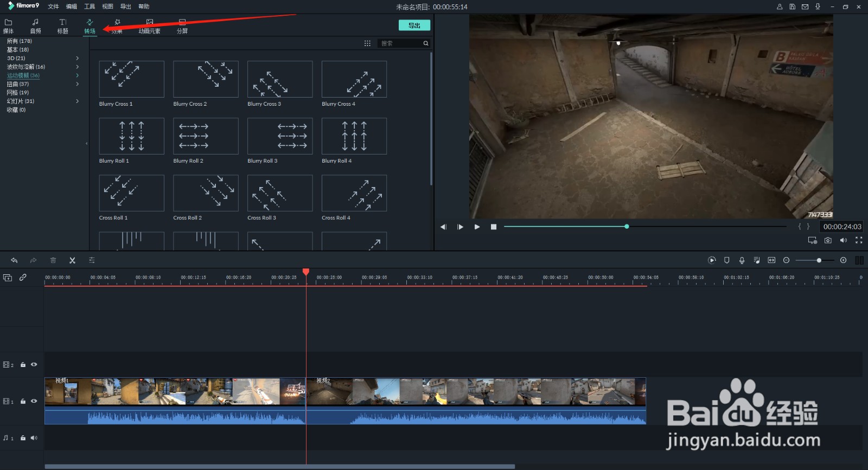Play the preview video
The width and height of the screenshot is (868, 470).
pyautogui.click(x=477, y=227)
